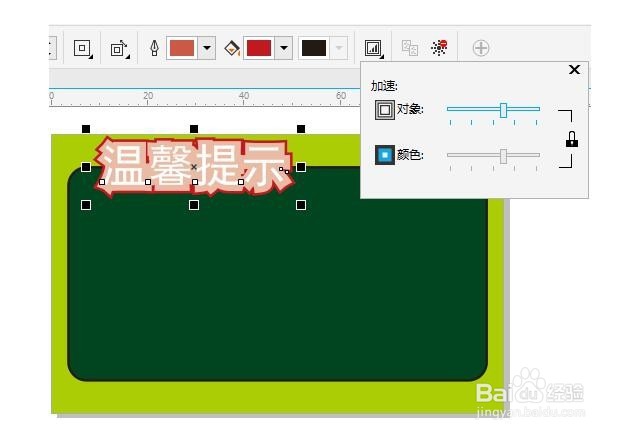Toggle the acceleration lock icon

[571, 140]
